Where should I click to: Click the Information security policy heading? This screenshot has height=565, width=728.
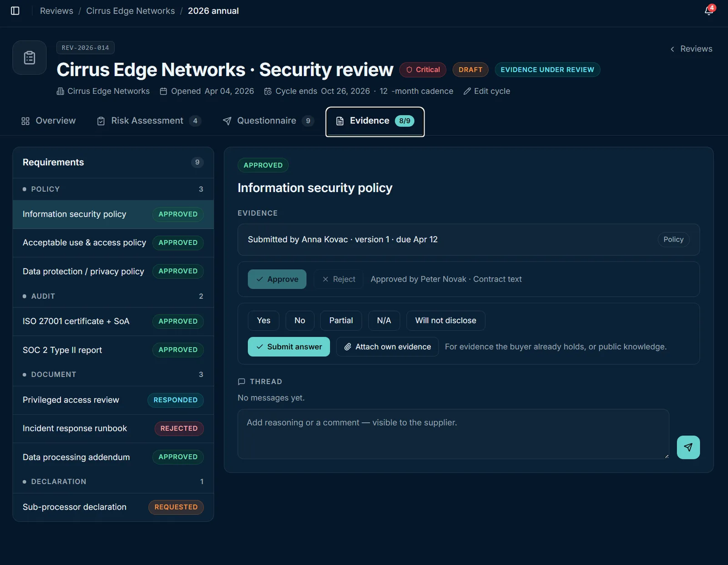tap(315, 188)
